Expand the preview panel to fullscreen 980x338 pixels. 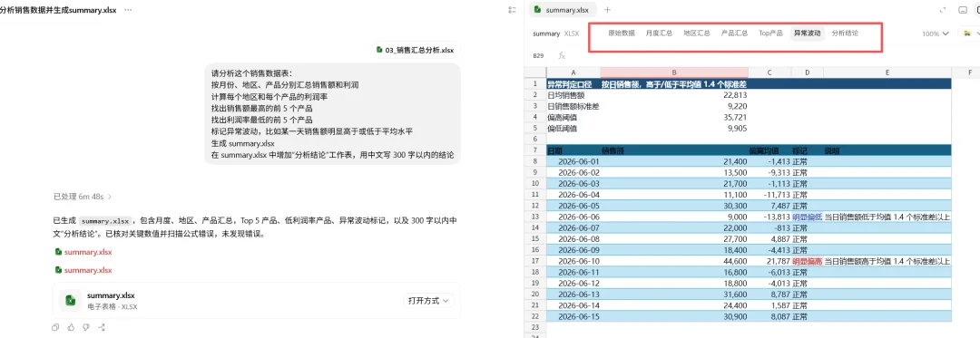point(943,10)
